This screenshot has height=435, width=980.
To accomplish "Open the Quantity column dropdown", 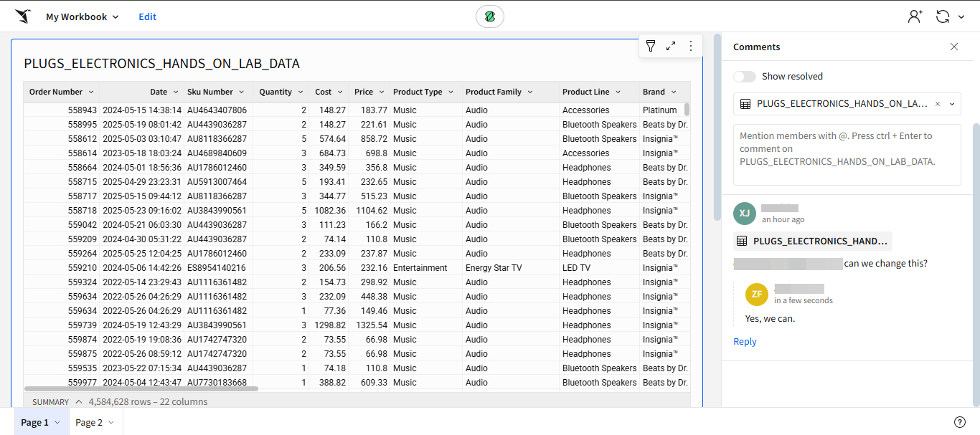I will click(301, 92).
